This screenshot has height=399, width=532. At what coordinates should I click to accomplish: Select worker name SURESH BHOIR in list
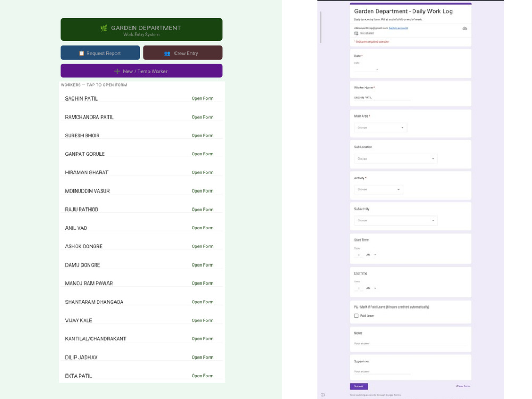82,135
